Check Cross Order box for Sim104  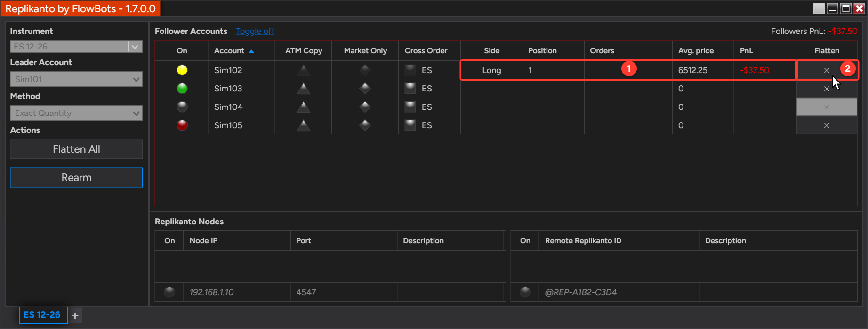pyautogui.click(x=410, y=107)
